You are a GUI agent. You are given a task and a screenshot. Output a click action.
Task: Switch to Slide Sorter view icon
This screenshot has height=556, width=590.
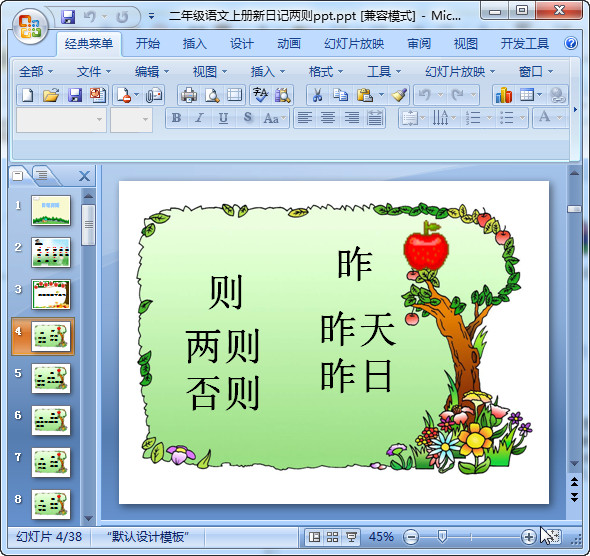[332, 537]
